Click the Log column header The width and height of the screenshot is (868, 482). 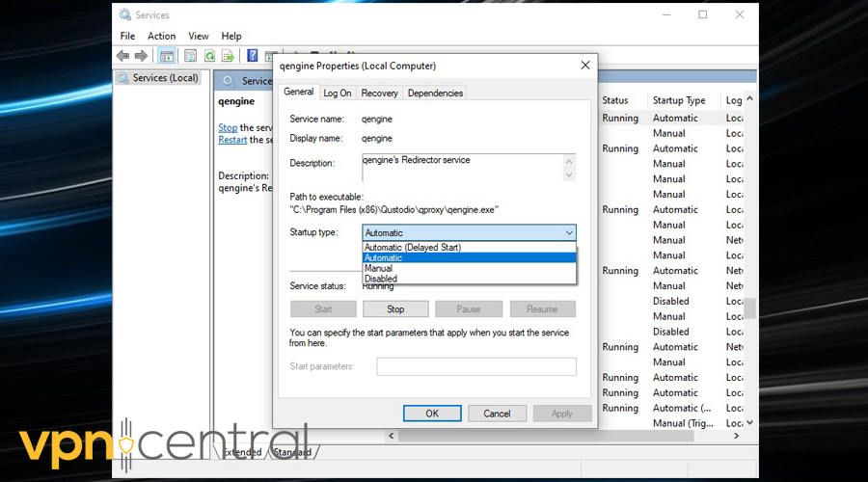tap(733, 100)
